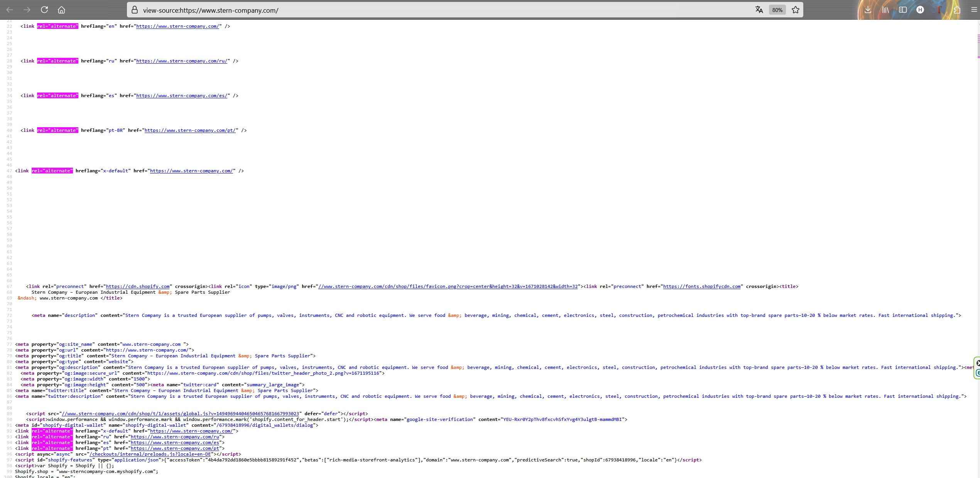Open the stern-company.com/pt/ hreflang link
The height and width of the screenshot is (478, 980).
point(190,130)
